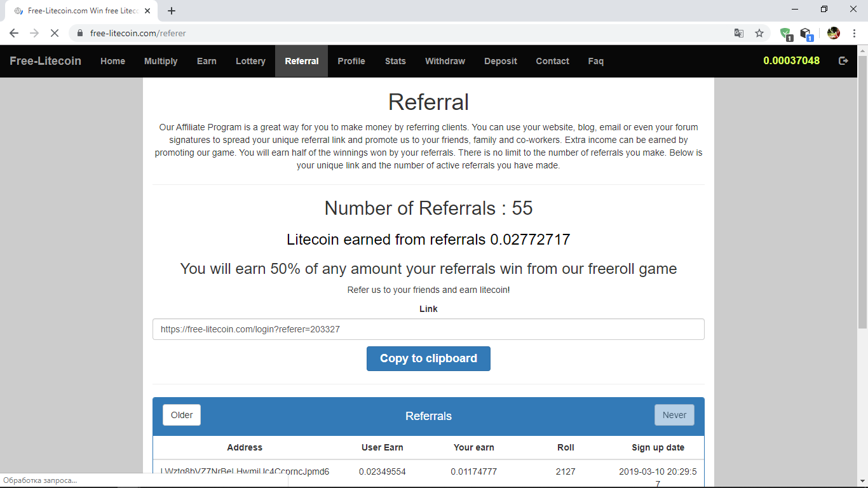The width and height of the screenshot is (868, 488).
Task: Open the Chrome profile avatar
Action: point(834,33)
